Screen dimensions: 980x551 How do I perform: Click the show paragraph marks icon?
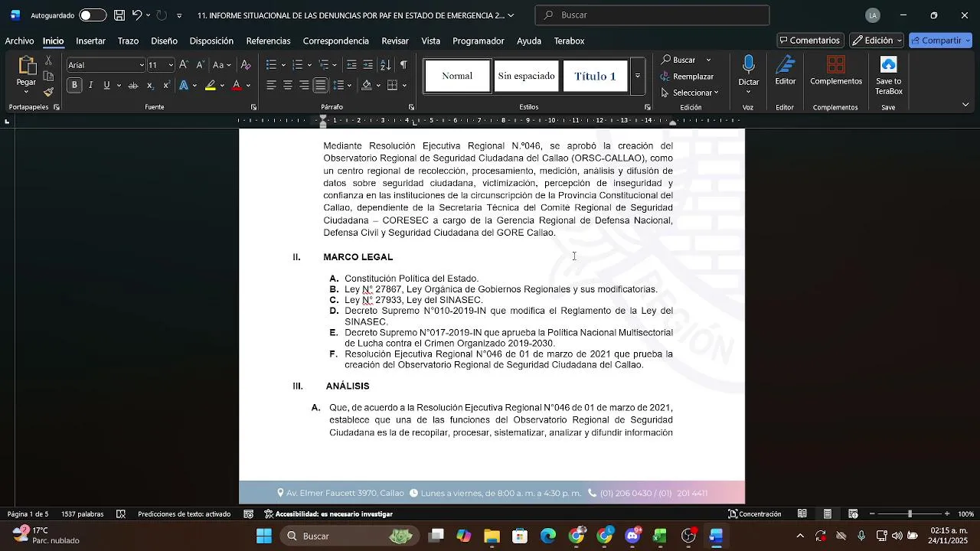403,65
